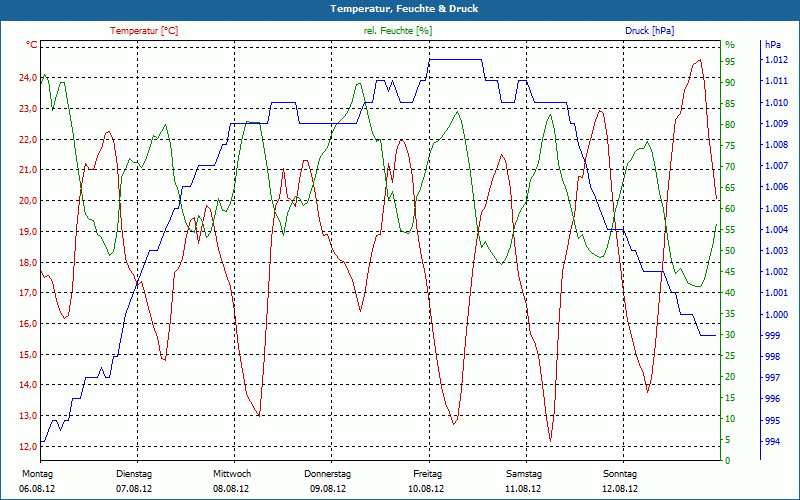The height and width of the screenshot is (500, 800).
Task: Click the 1.012 tick on the pressure axis
Action: tap(777, 60)
